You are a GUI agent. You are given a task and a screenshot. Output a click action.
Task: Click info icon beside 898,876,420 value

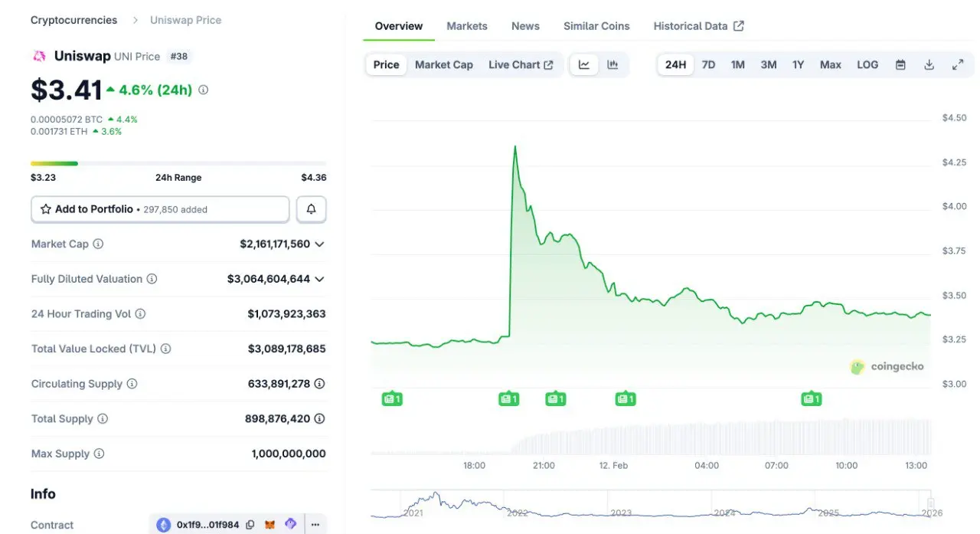pos(320,418)
